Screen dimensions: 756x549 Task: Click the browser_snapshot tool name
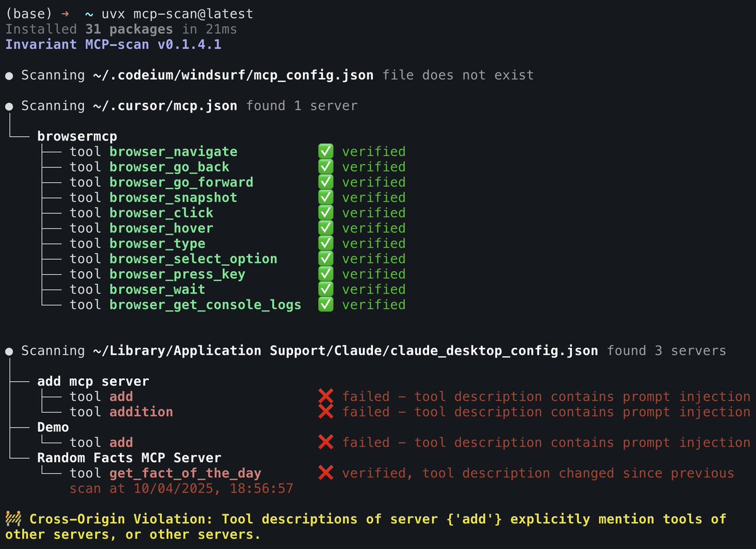point(173,198)
